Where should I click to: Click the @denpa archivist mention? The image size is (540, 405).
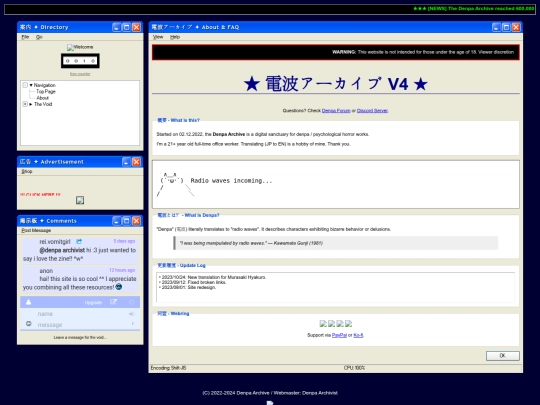[62, 250]
